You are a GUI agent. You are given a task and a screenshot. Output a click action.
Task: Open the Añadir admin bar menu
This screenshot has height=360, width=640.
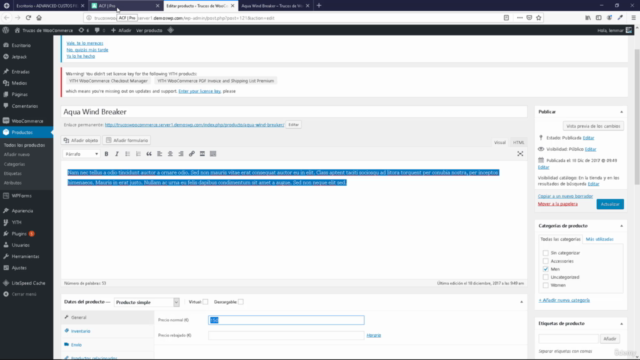click(121, 30)
